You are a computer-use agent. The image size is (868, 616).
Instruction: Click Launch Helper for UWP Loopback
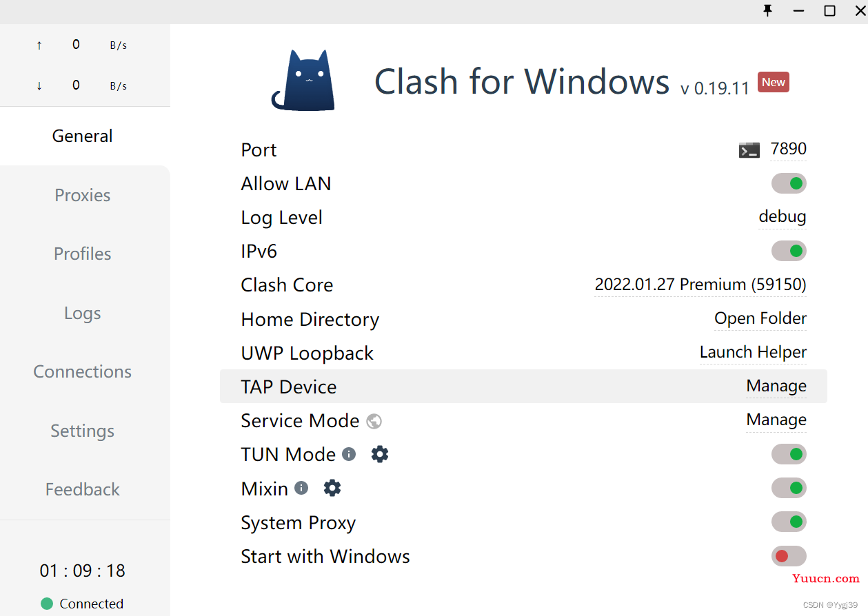[753, 352]
